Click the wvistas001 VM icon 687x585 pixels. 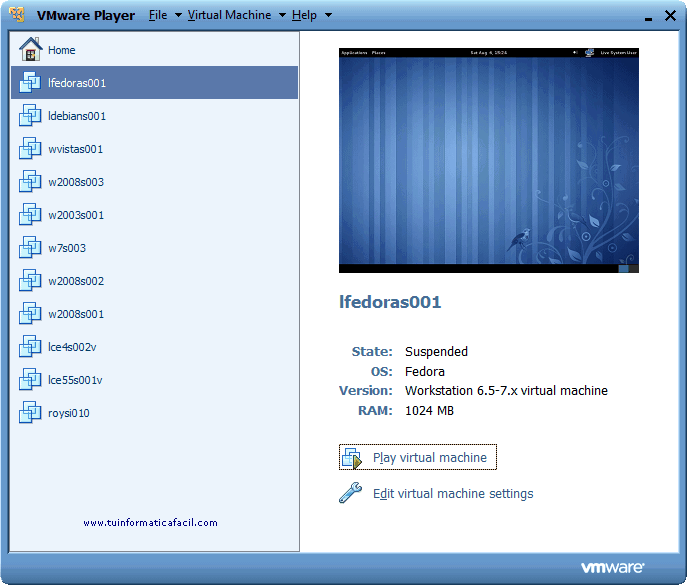click(30, 148)
